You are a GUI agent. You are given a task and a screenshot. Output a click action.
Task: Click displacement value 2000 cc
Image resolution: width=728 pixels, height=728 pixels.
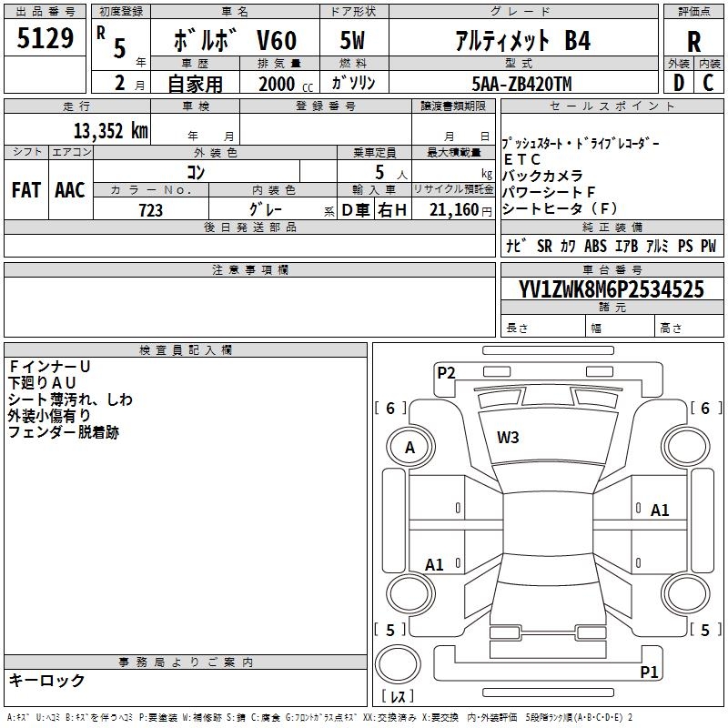click(286, 84)
